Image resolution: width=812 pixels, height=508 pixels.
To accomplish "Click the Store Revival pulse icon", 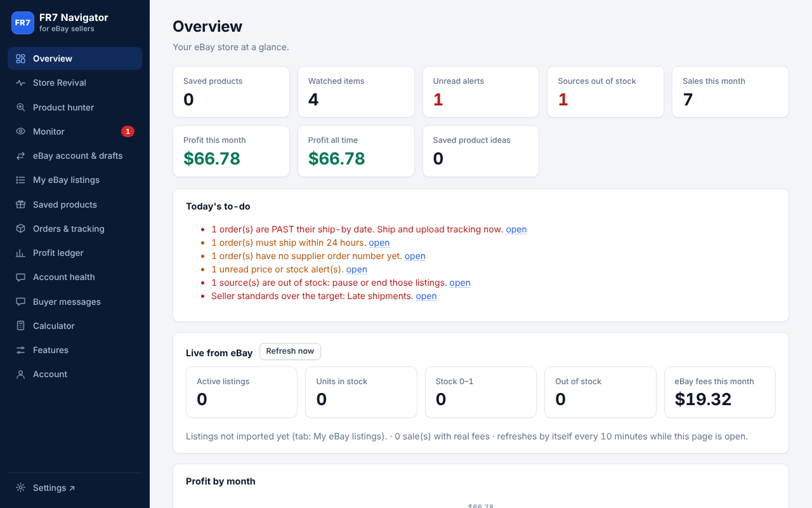I will pos(20,83).
